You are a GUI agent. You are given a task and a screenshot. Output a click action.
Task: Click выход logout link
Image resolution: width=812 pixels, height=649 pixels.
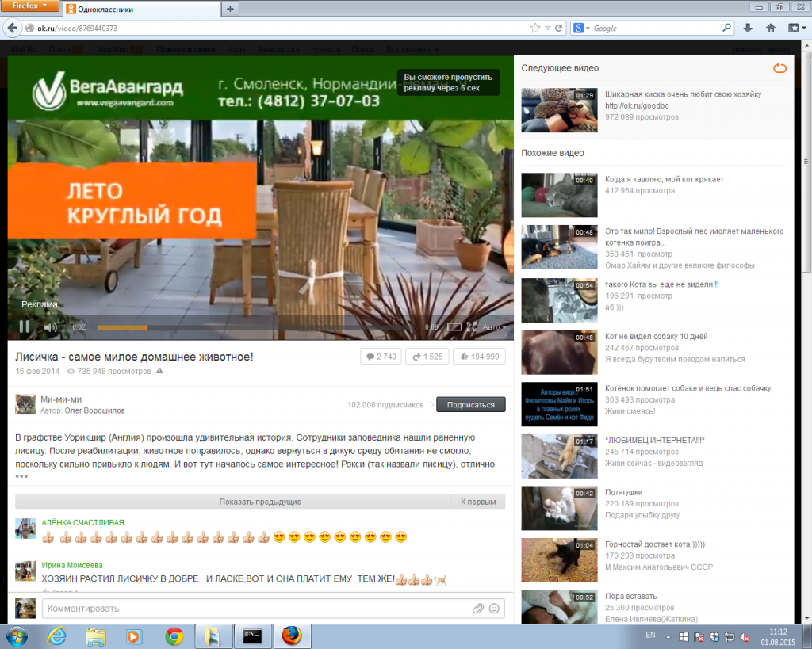point(779,49)
